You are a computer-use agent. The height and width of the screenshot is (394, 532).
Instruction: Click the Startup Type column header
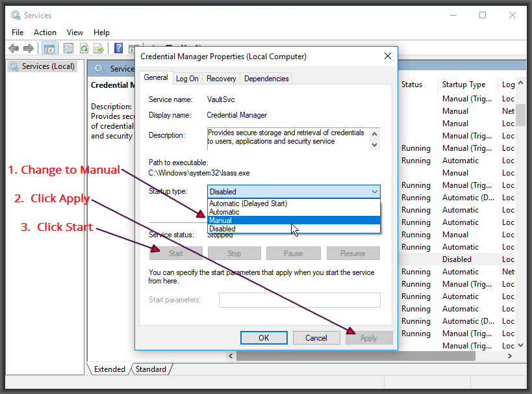[x=464, y=85]
